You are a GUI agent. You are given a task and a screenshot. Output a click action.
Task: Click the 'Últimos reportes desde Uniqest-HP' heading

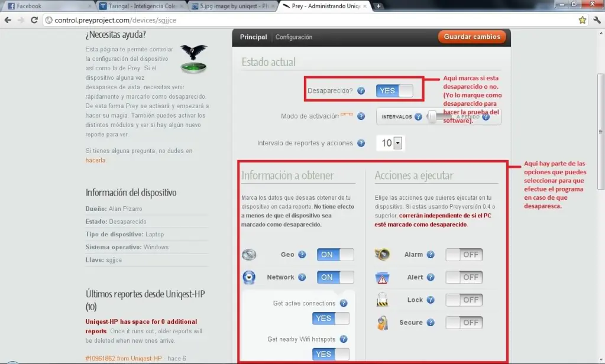click(x=145, y=300)
